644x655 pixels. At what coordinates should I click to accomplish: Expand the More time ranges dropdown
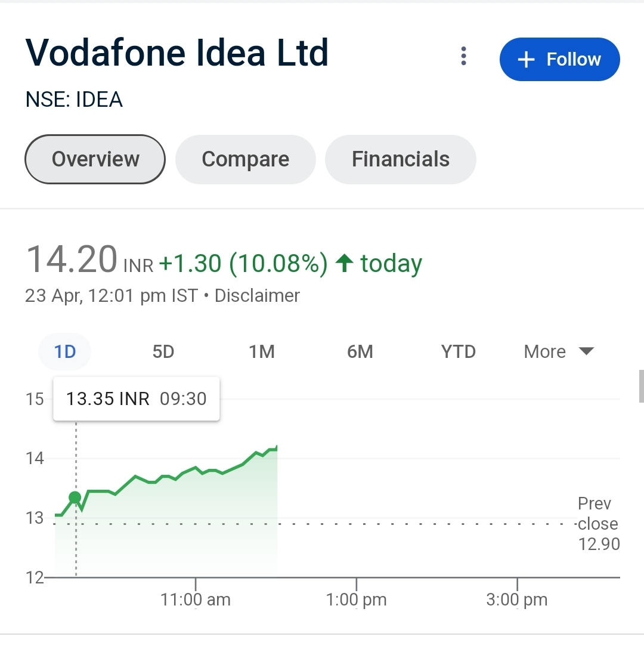coord(558,352)
